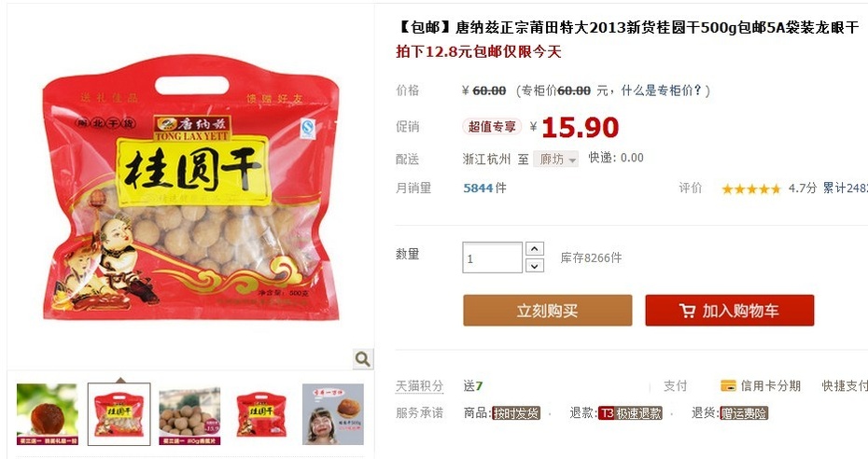
Task: Open the 廊坊 delivery city dropdown
Action: pos(555,160)
